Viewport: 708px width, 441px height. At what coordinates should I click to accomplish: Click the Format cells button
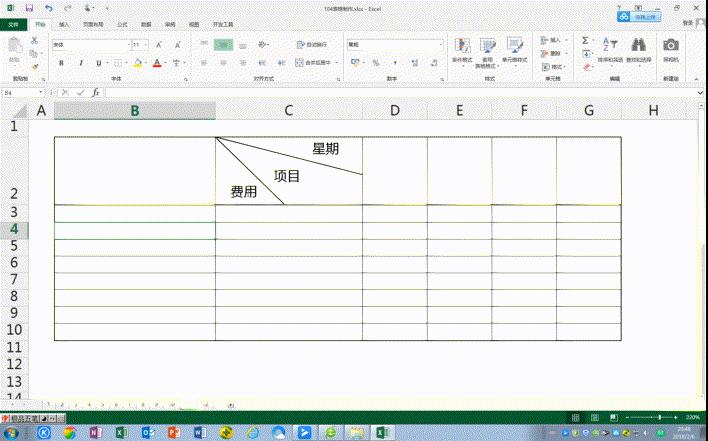(551, 67)
